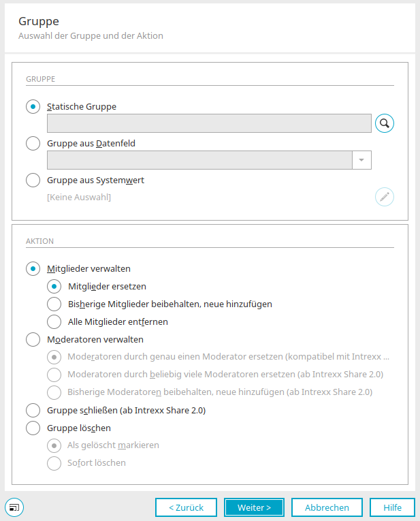Select Bisherige Mitglieder beibehalten, neue hinzufügen
The width and height of the screenshot is (420, 521).
coord(54,304)
